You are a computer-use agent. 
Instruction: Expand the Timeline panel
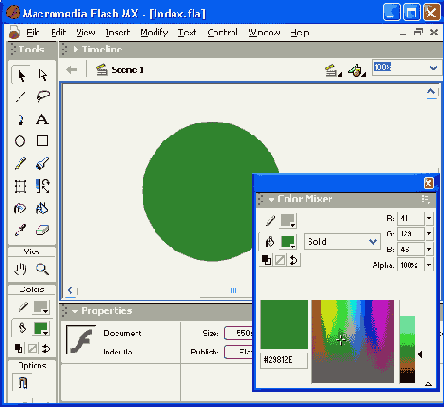pos(76,49)
